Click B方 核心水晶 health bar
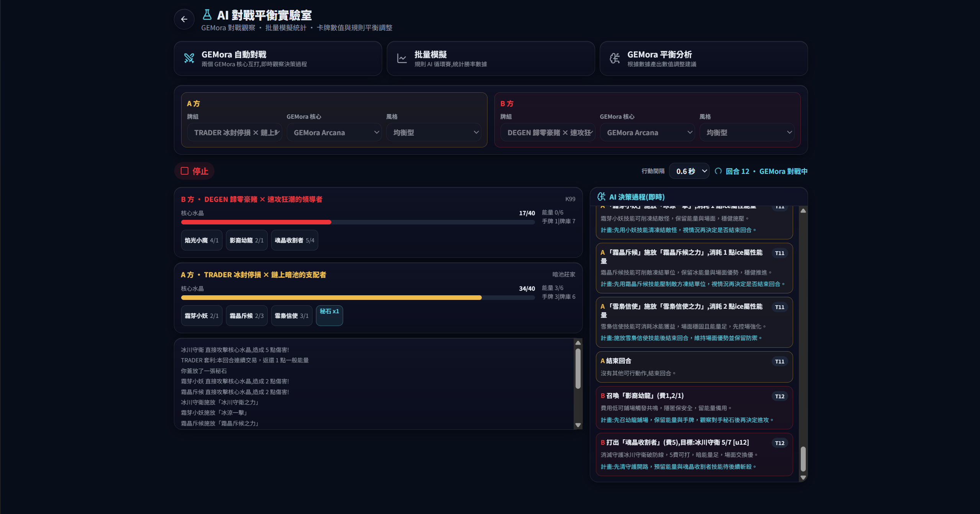Screen dimensions: 980x514 pos(358,222)
